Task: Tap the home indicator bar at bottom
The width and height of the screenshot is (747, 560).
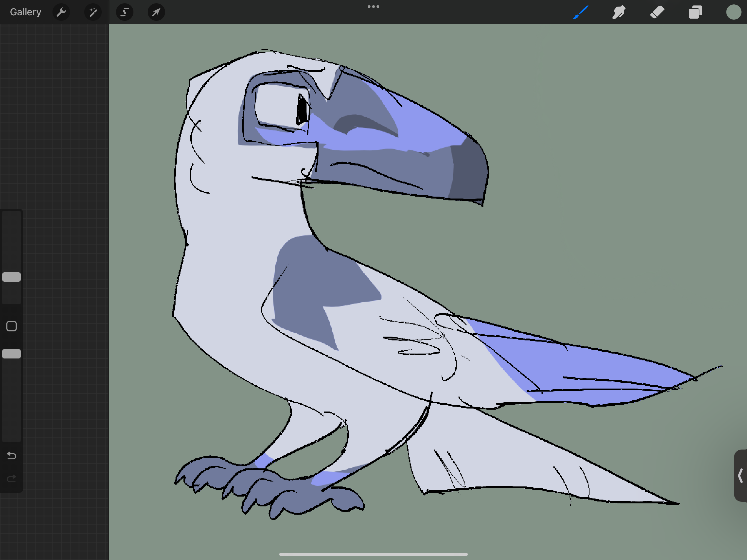Action: coord(373,554)
